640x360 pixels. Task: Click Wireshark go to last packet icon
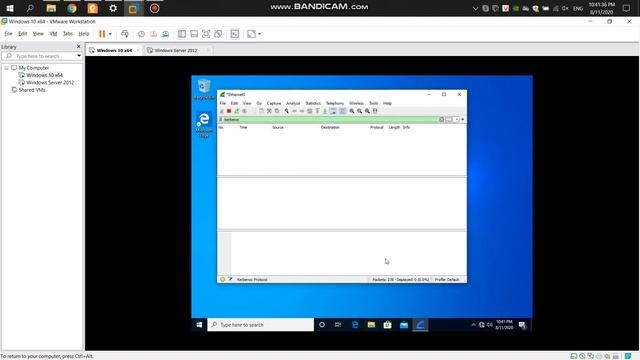coord(325,111)
